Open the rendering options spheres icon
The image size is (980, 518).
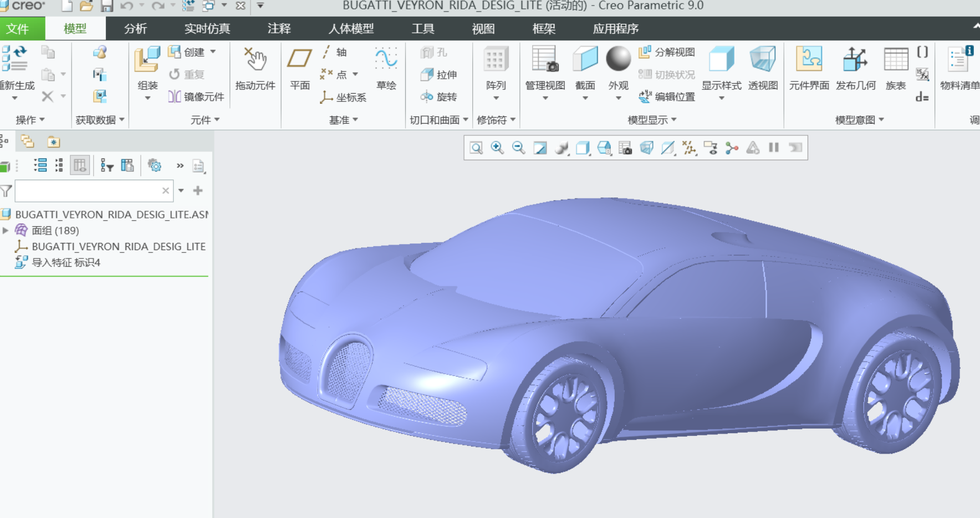562,148
